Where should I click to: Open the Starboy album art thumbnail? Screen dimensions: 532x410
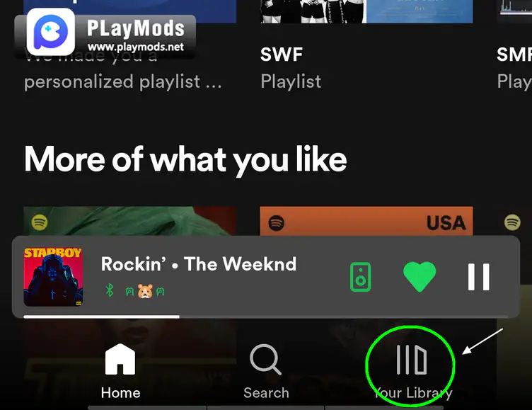pyautogui.click(x=53, y=277)
